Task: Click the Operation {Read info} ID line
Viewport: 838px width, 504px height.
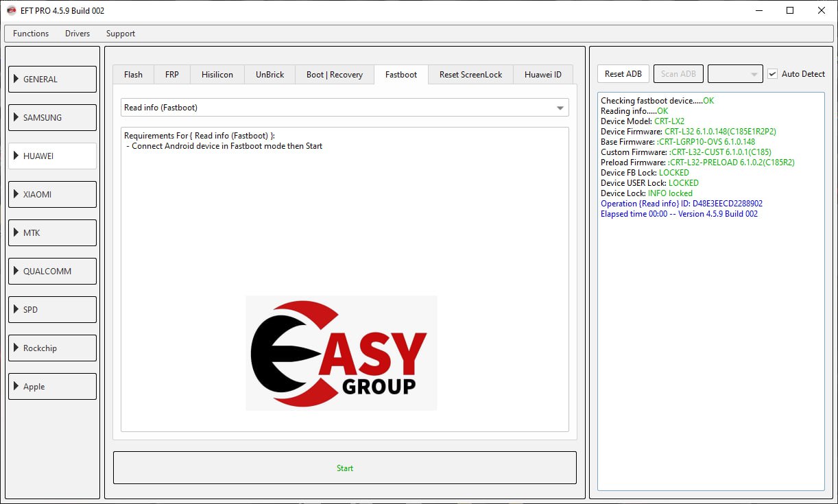Action: click(x=682, y=204)
